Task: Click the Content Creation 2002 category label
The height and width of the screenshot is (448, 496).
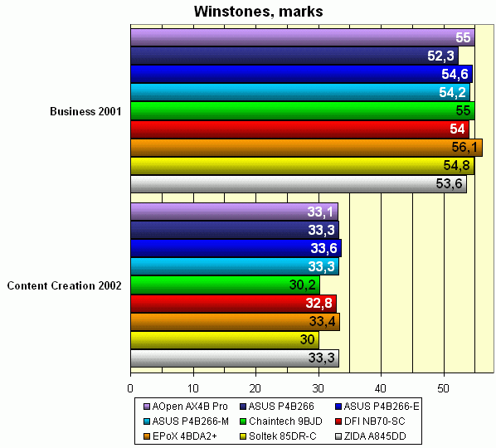Action: coord(64,285)
